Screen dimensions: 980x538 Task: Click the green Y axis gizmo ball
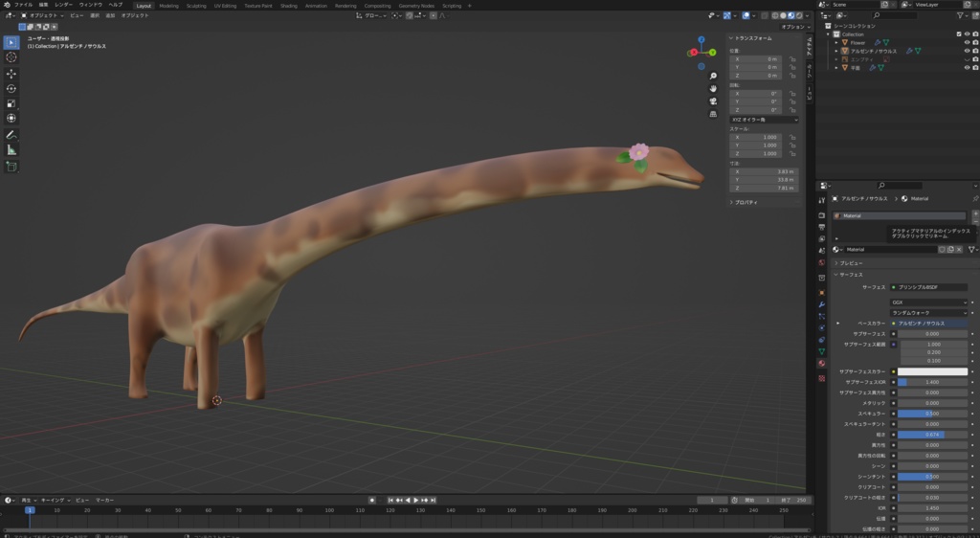[712, 53]
